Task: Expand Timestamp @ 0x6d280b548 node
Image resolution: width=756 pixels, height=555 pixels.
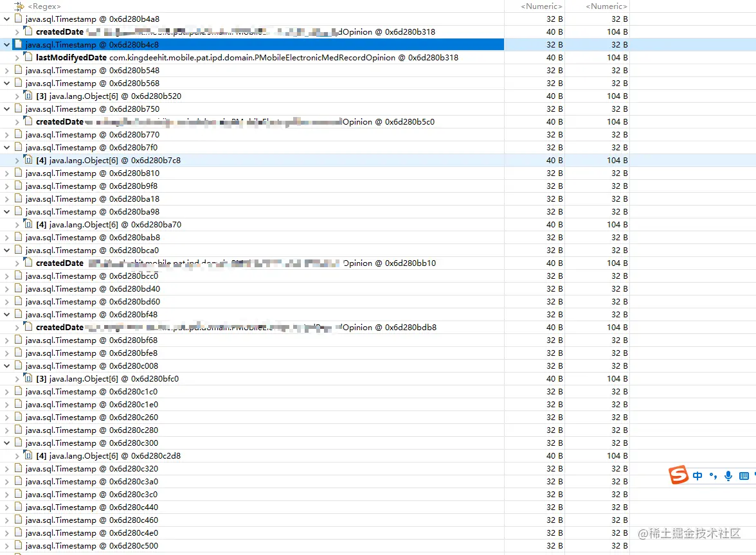Action: 6,71
